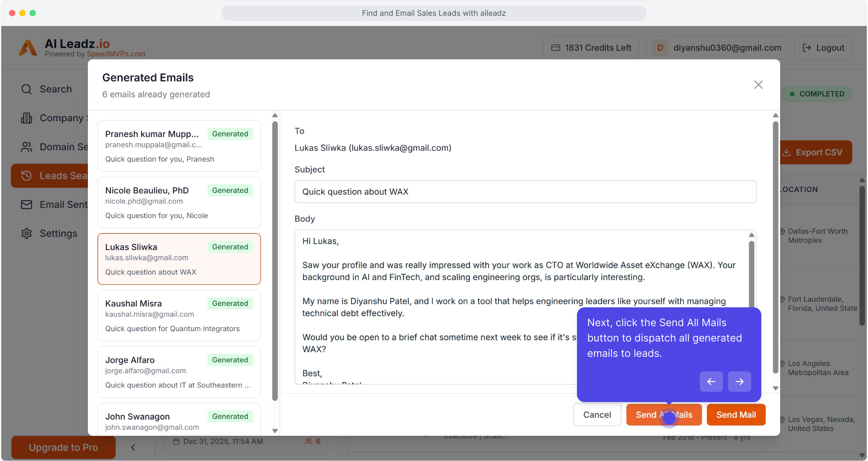Select Kaushal Misra email entry

[x=179, y=315]
